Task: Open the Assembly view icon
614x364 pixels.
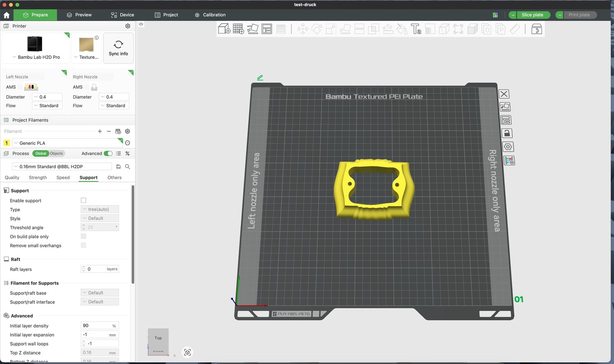Action: tap(537, 29)
